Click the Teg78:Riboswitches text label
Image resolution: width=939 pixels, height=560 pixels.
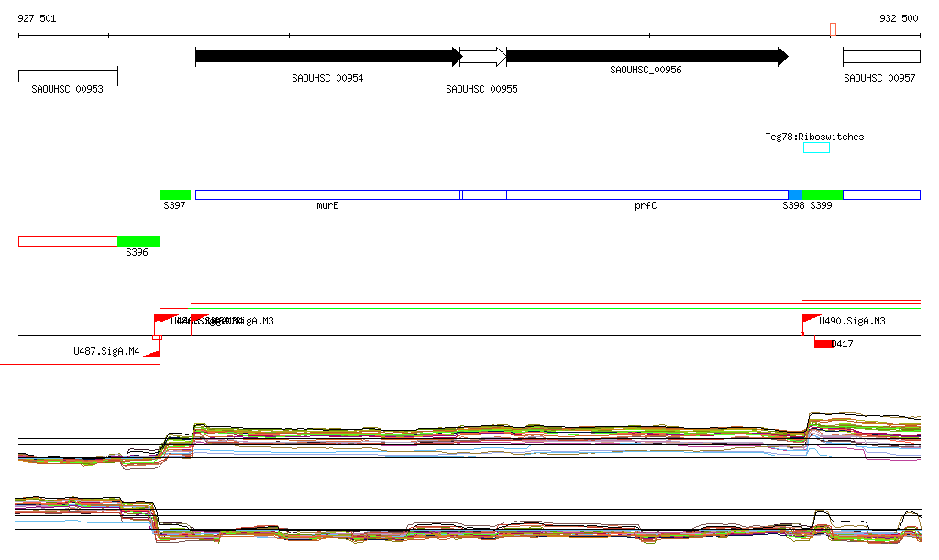click(814, 137)
